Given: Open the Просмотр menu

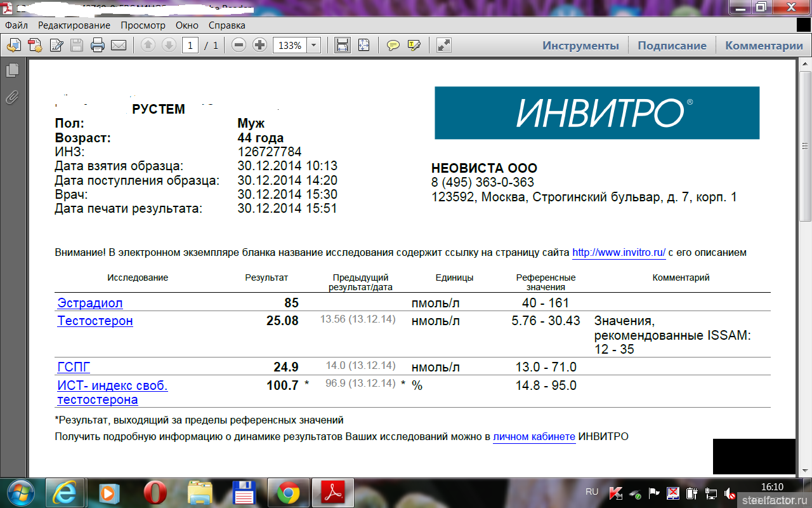Looking at the screenshot, I should pyautogui.click(x=143, y=25).
